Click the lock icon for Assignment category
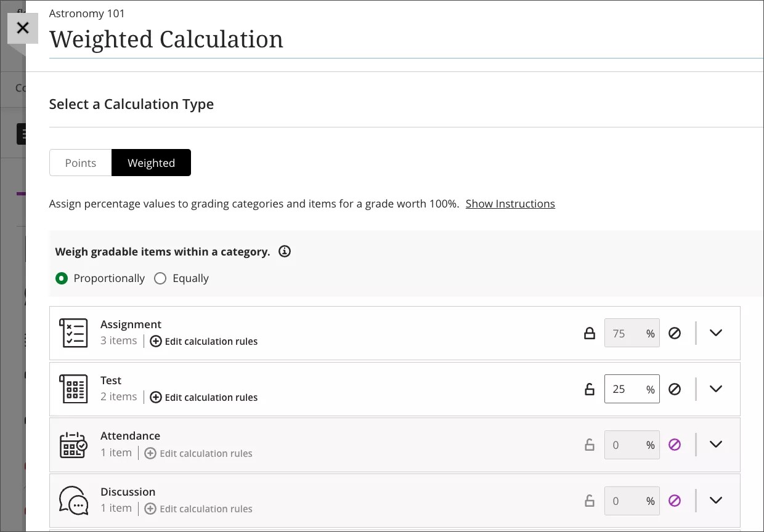Screen dimensions: 764x532 click(x=590, y=333)
